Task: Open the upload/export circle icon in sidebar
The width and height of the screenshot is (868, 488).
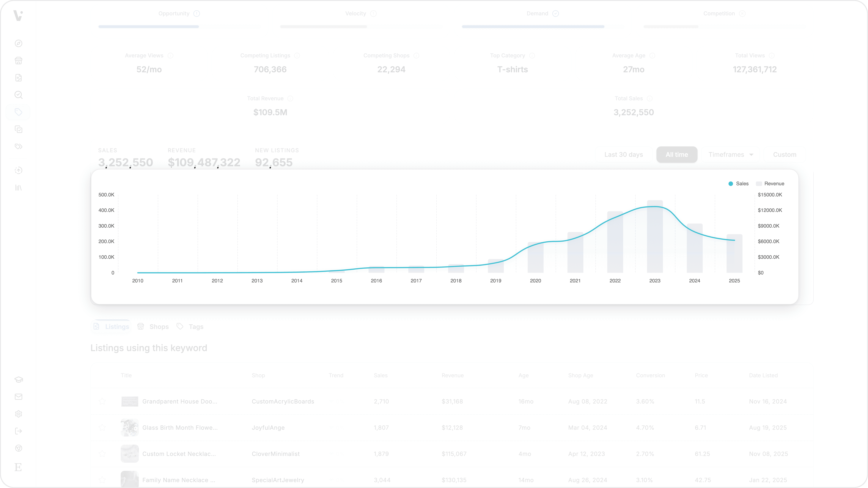Action: pyautogui.click(x=19, y=170)
